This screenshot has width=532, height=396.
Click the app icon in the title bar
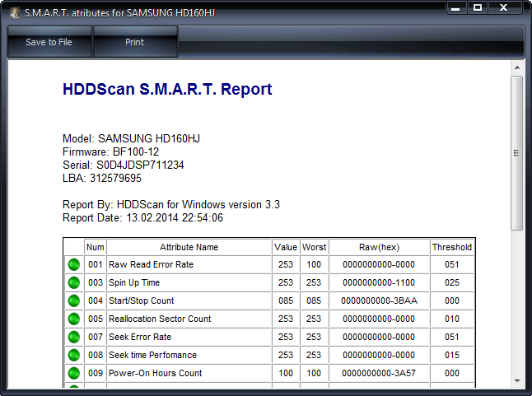pos(13,10)
